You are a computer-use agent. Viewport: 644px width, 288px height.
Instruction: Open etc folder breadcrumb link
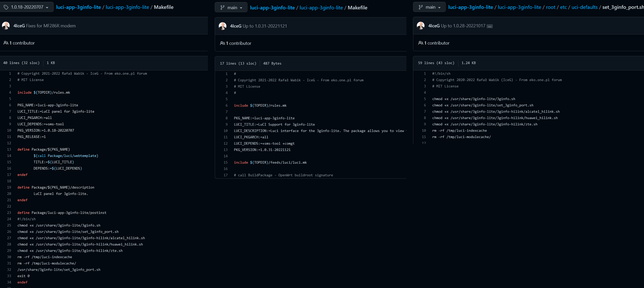click(563, 7)
